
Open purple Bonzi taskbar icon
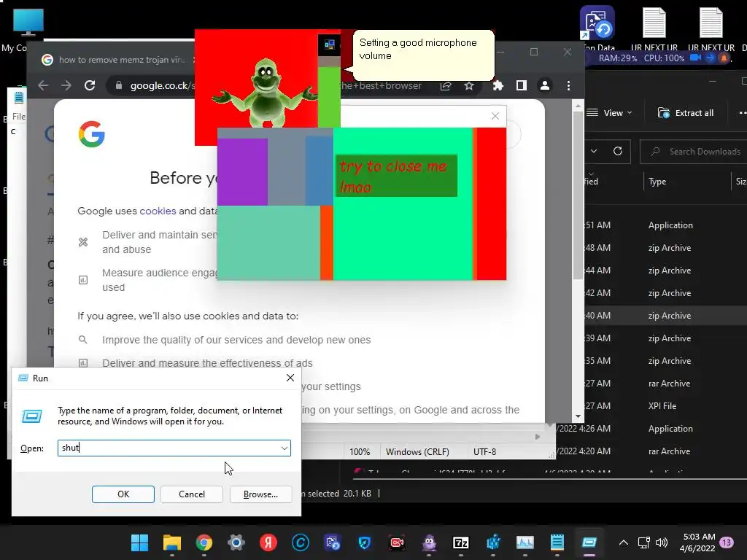tap(429, 542)
